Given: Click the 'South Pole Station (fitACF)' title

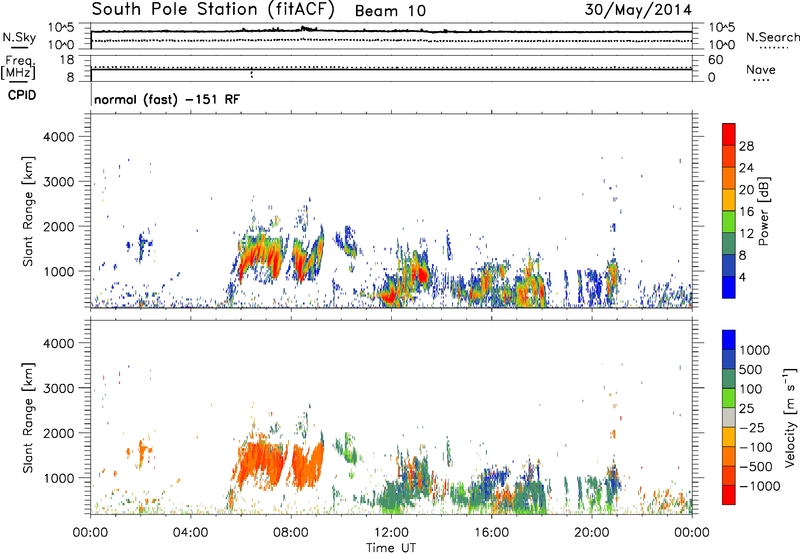Looking at the screenshot, I should coord(213,10).
